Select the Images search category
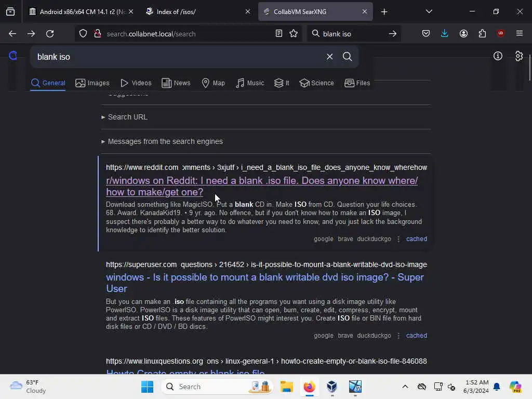The height and width of the screenshot is (399, 532). 92,83
